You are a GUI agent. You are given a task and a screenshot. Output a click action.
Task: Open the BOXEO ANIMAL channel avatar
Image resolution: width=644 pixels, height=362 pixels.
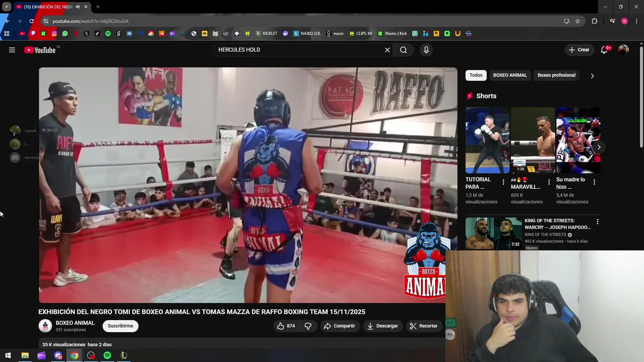click(x=45, y=326)
